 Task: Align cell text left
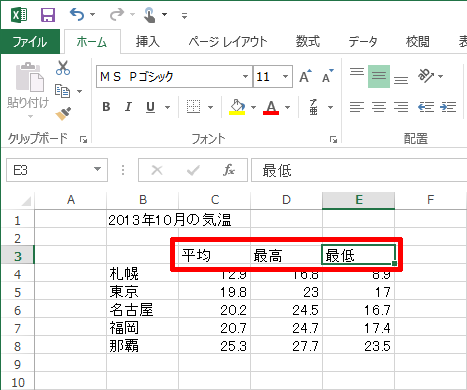357,107
